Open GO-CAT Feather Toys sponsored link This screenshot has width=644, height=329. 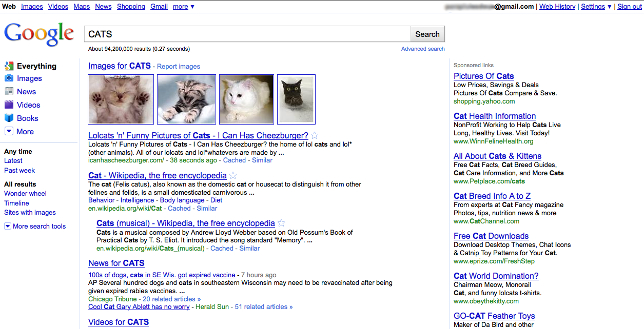494,316
